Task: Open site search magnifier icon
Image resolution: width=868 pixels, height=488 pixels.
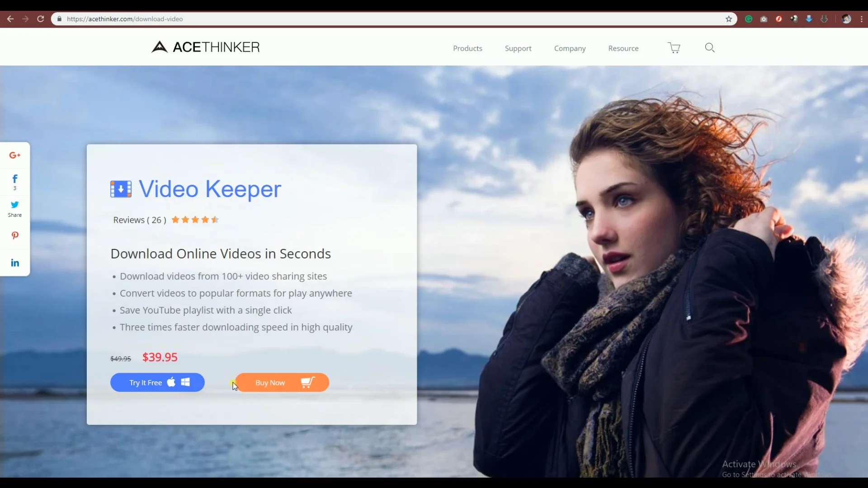Action: pyautogui.click(x=710, y=48)
